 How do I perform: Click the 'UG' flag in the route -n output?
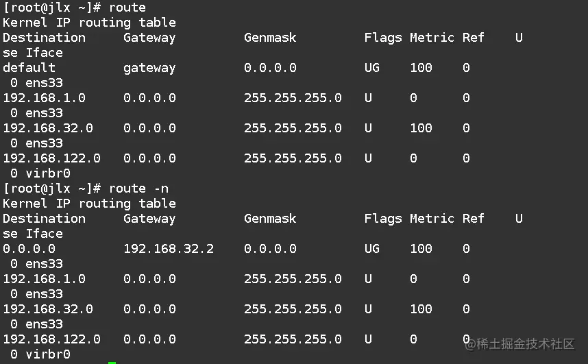(372, 249)
